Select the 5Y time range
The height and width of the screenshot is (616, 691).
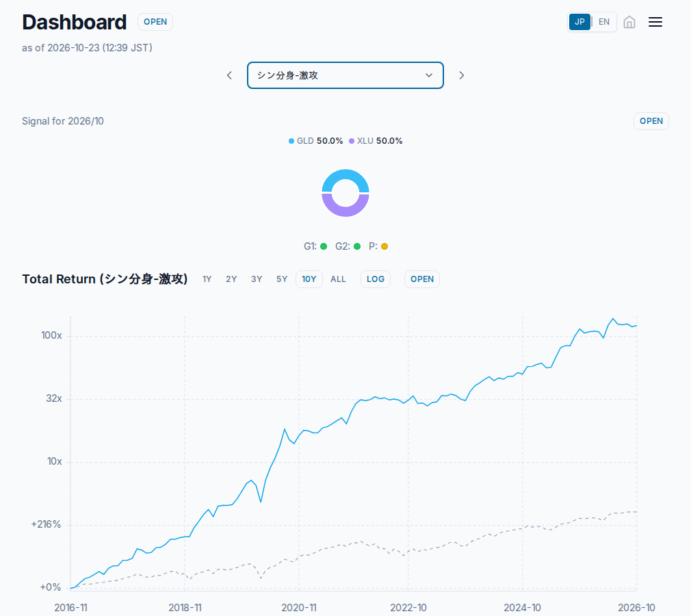coord(282,279)
